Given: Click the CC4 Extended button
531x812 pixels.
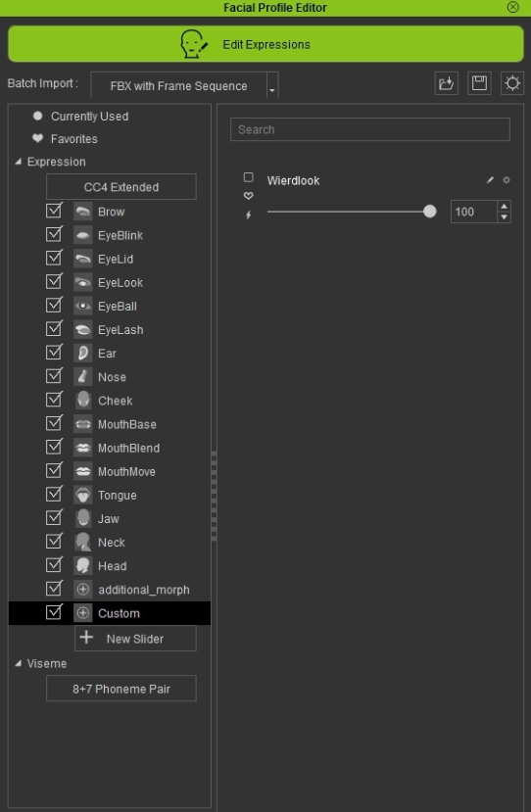Looking at the screenshot, I should pyautogui.click(x=121, y=187).
